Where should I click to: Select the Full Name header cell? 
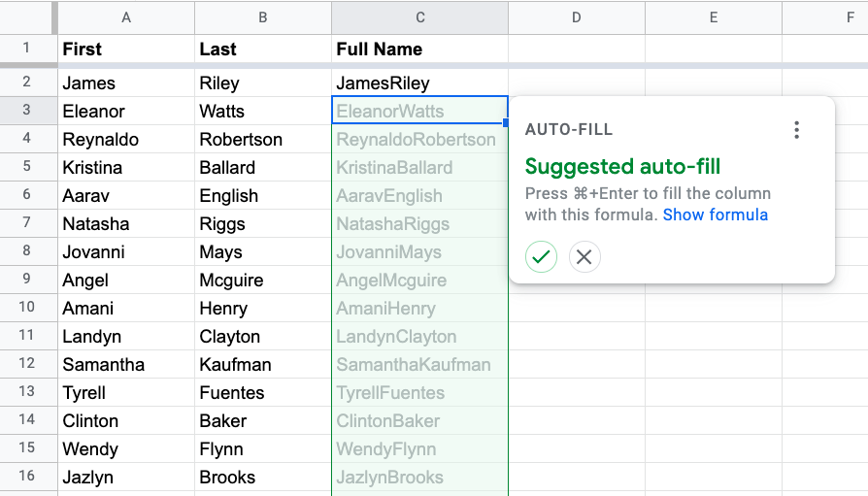pos(420,50)
